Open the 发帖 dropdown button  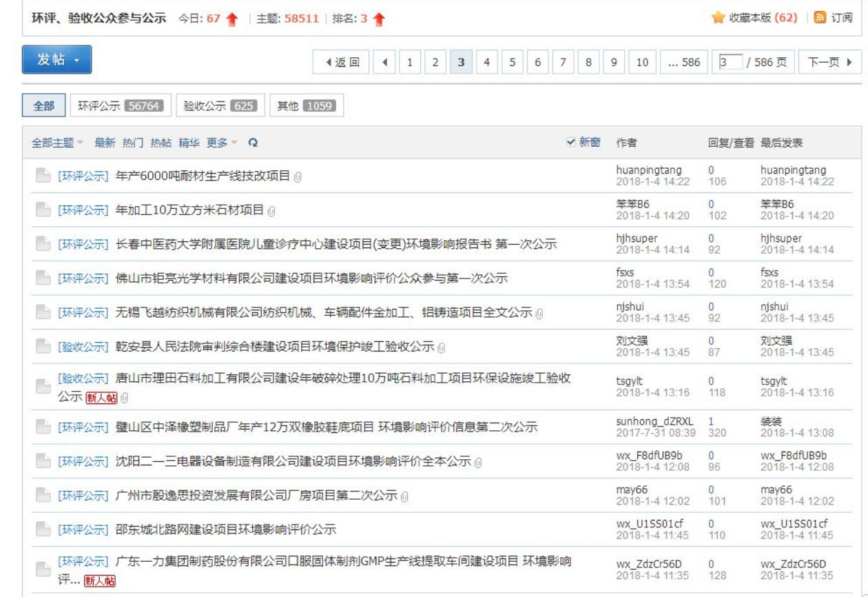click(x=56, y=60)
